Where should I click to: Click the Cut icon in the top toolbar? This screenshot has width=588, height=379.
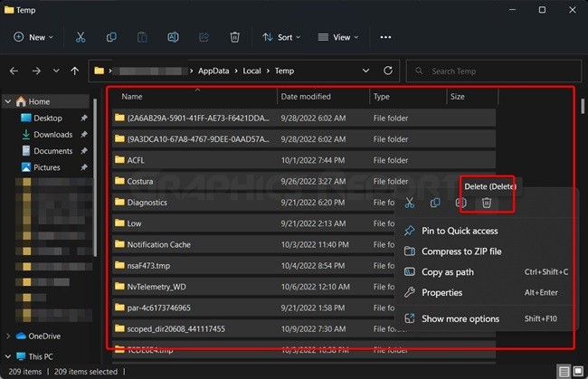pos(81,37)
